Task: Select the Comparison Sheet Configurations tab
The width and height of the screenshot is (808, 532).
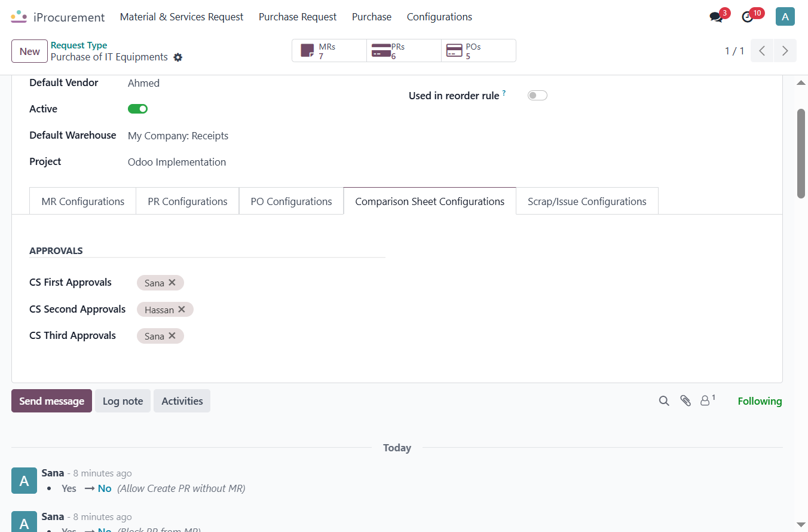Action: tap(430, 201)
